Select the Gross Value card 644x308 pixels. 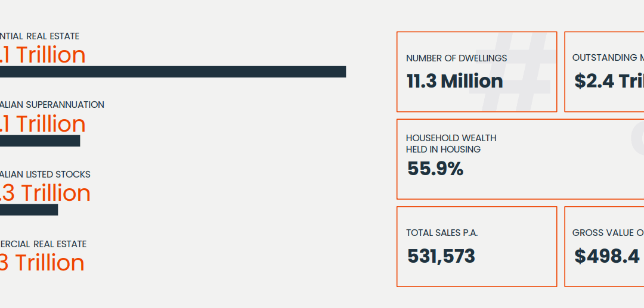(x=604, y=247)
